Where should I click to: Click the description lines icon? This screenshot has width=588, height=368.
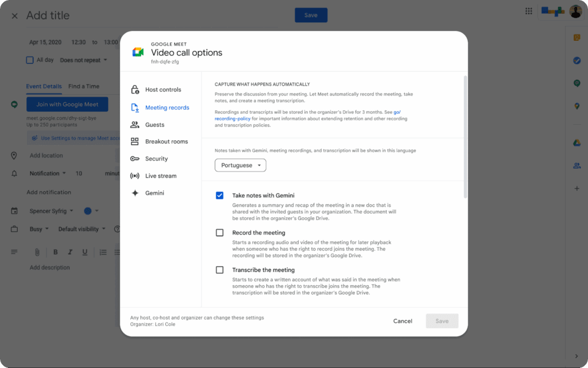coord(14,252)
